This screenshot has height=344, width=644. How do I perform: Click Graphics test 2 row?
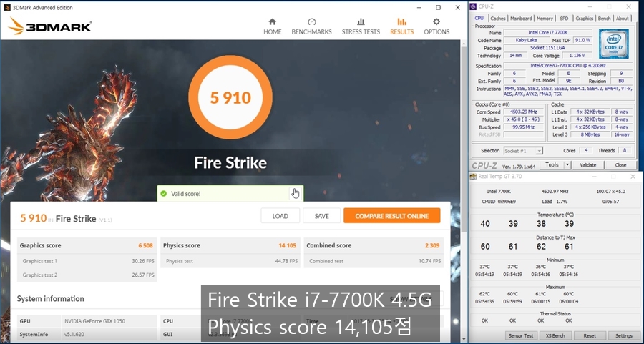(x=87, y=275)
